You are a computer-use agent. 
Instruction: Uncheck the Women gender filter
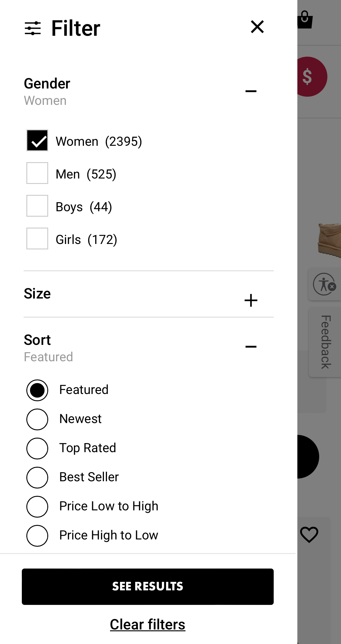coord(37,141)
